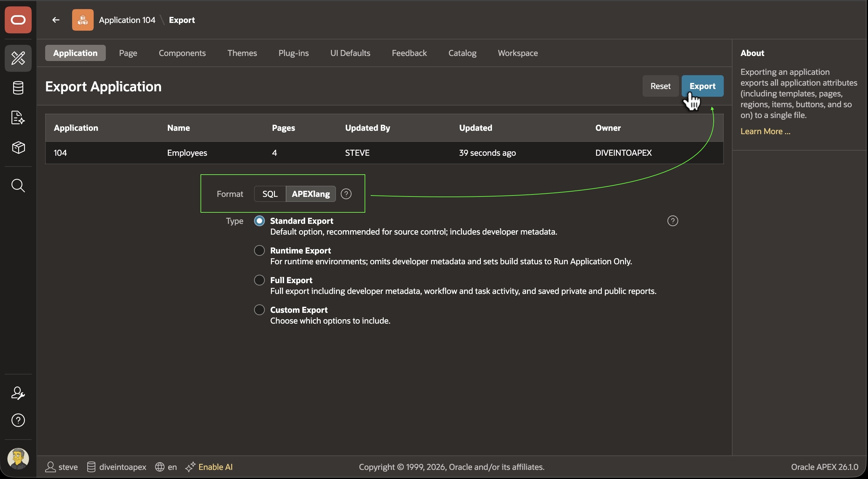
Task: Switch to the Components tab
Action: pyautogui.click(x=182, y=53)
